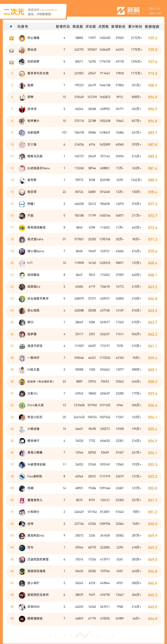Open account name 喜羊羊与灰太狼
Viewport: 167px width, 644px height.
coord(38,73)
